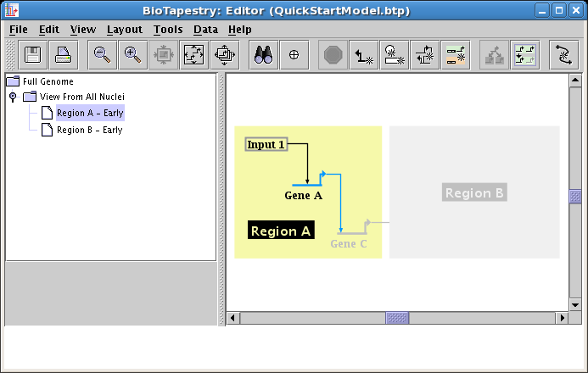Click the add link tool icon
This screenshot has height=373, width=588.
(x=365, y=54)
